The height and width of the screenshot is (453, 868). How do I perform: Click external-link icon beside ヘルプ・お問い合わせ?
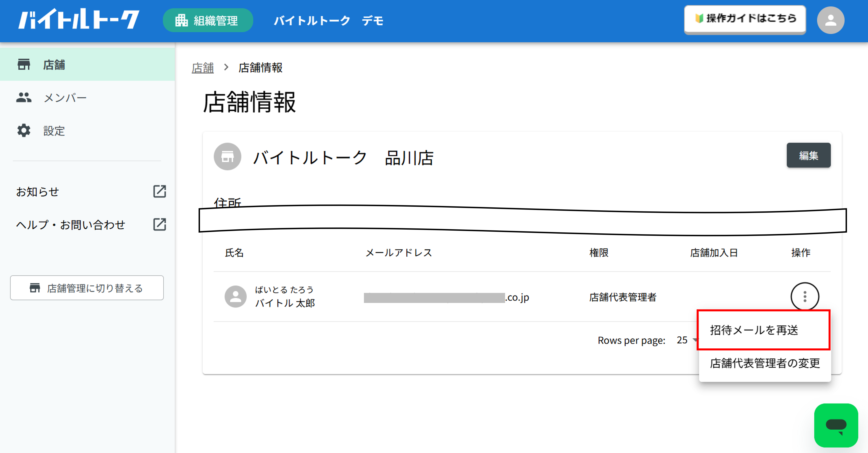pyautogui.click(x=159, y=224)
